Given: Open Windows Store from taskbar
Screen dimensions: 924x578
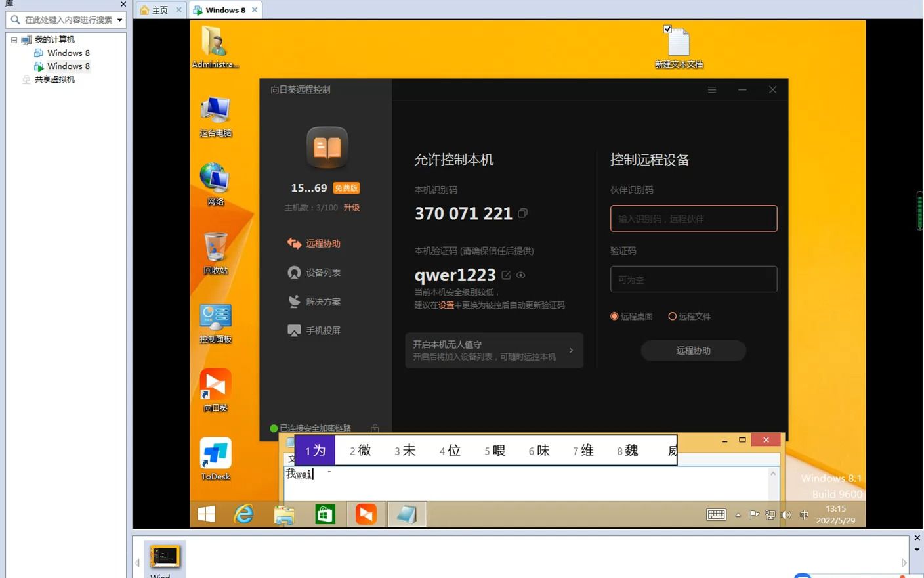Looking at the screenshot, I should click(325, 514).
